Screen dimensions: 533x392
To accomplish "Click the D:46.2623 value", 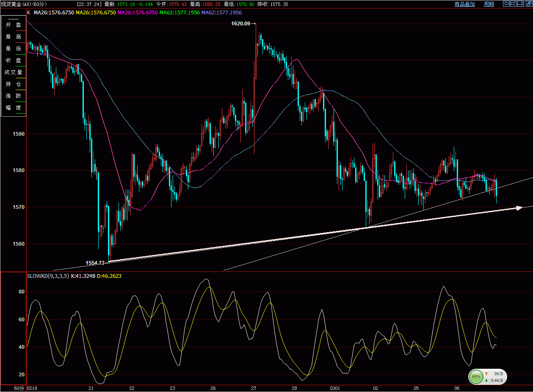I will click(x=110, y=276).
